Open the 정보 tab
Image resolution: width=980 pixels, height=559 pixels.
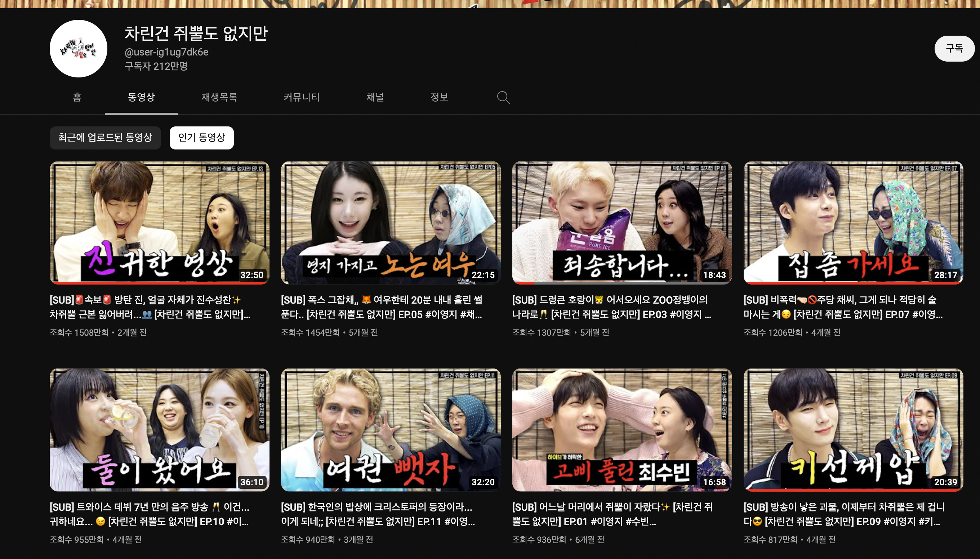(x=439, y=97)
